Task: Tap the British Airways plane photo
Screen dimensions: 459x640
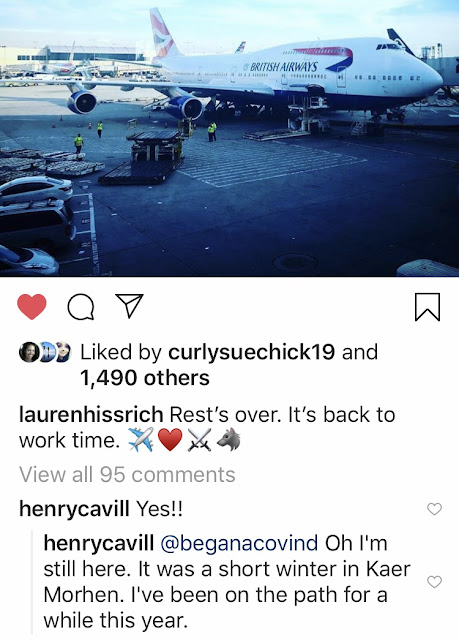Action: click(x=229, y=138)
